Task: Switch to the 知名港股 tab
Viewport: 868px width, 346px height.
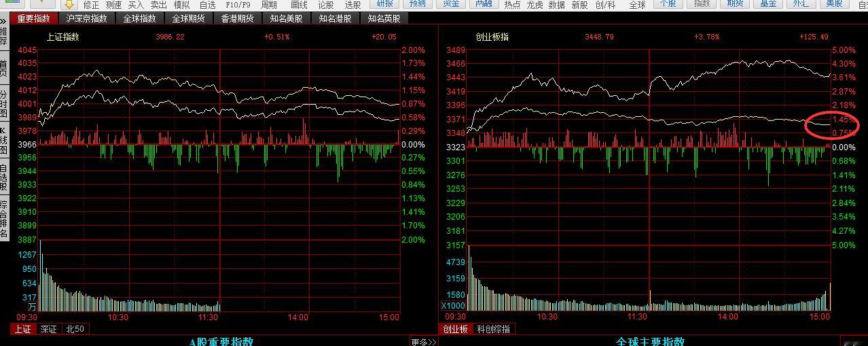Action: [x=335, y=18]
